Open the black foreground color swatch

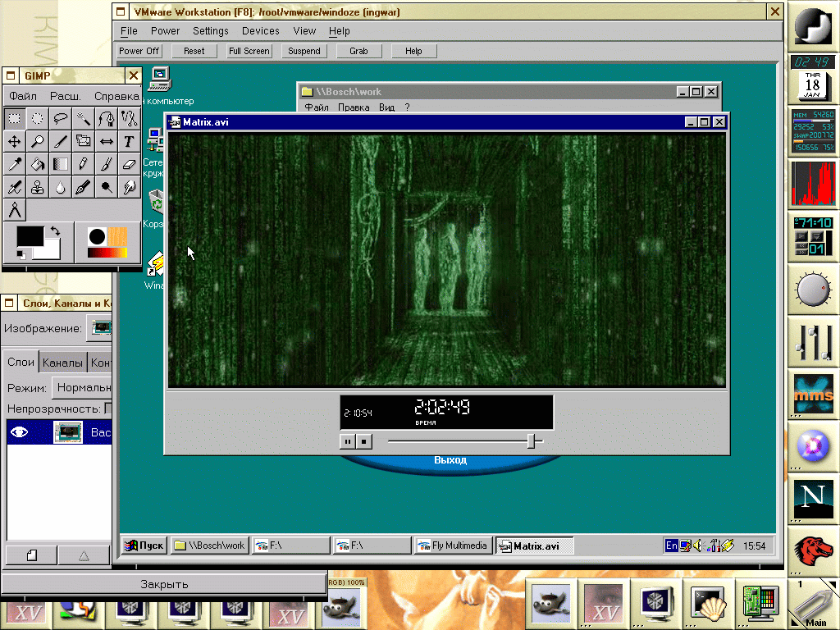pos(30,237)
